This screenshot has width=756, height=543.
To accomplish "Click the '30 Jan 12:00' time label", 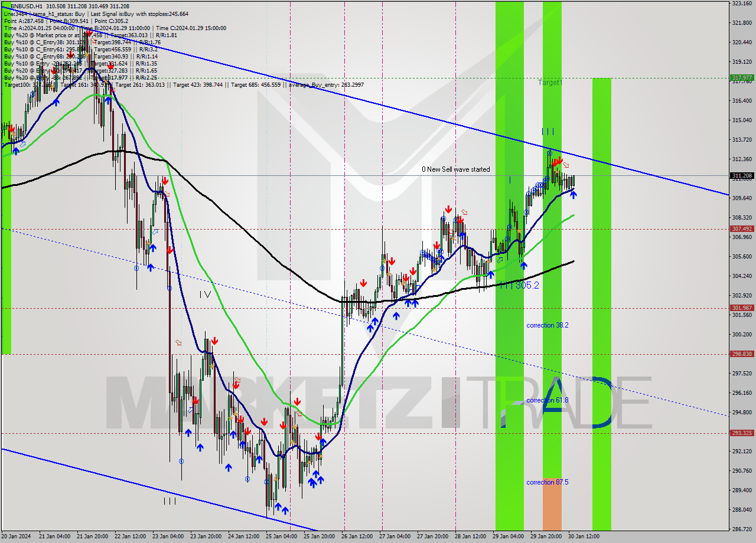I will pos(585,537).
